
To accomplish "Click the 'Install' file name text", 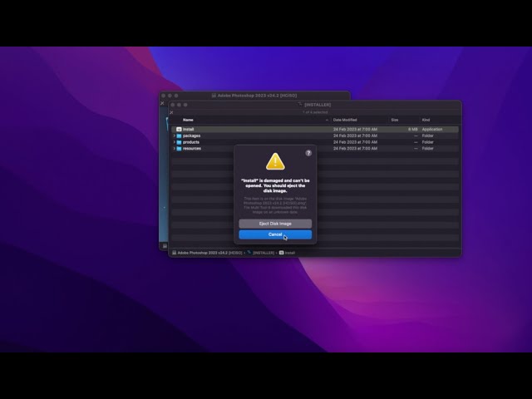I will point(189,130).
